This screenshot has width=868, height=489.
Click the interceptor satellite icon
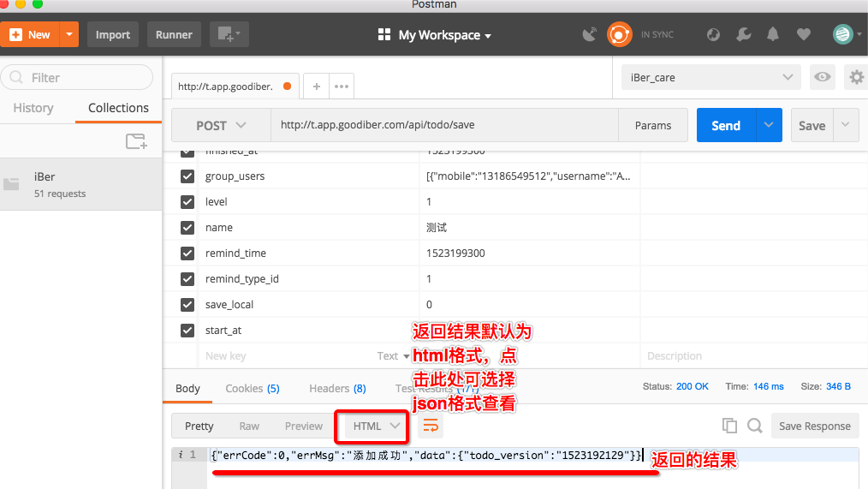tap(590, 34)
